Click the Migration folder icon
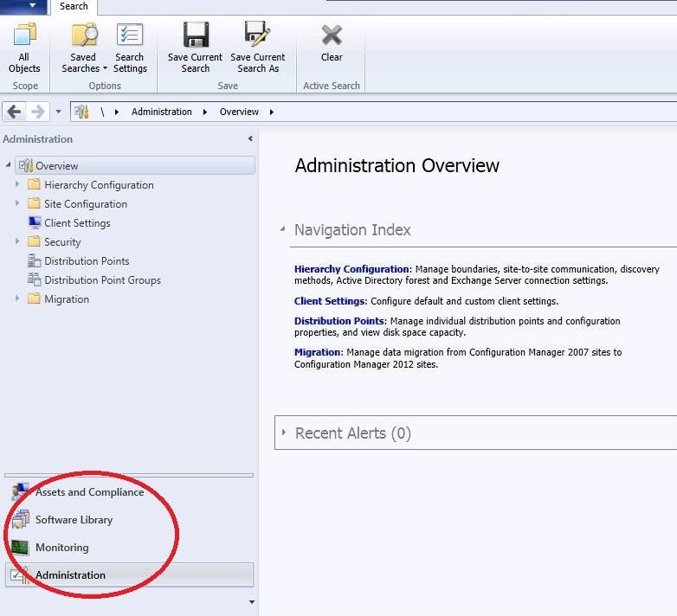677x616 pixels. [34, 298]
